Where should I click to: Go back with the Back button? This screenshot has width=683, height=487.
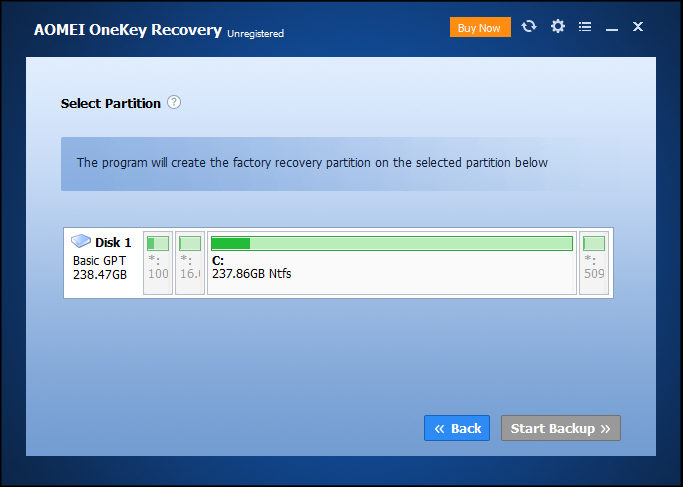point(457,428)
